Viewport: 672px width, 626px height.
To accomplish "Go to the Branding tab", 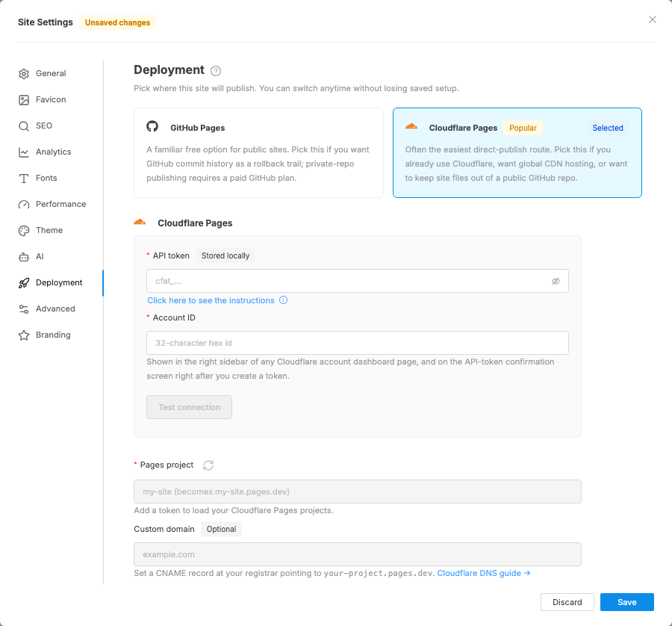I will [x=52, y=335].
